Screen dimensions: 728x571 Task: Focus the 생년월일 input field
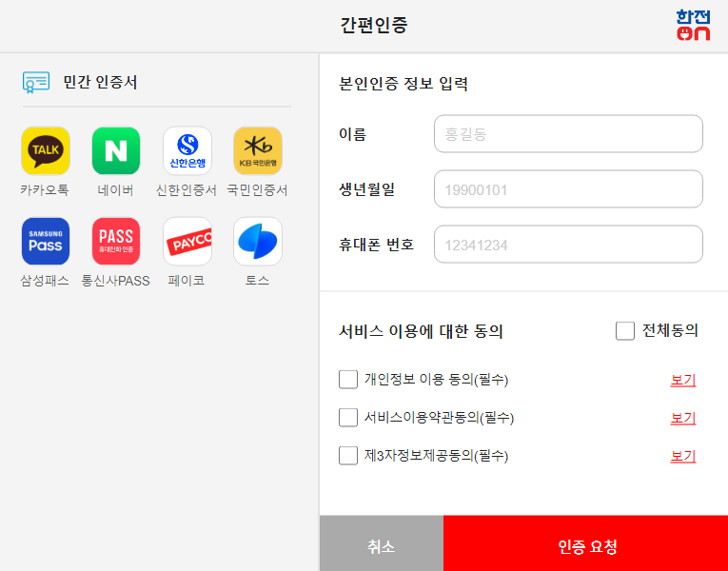(568, 189)
